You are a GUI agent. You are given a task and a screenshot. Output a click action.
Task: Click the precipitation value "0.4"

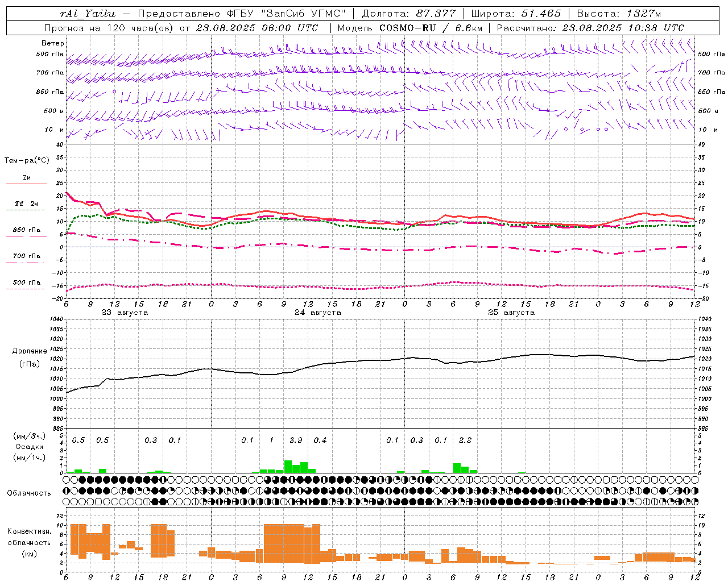(320, 440)
